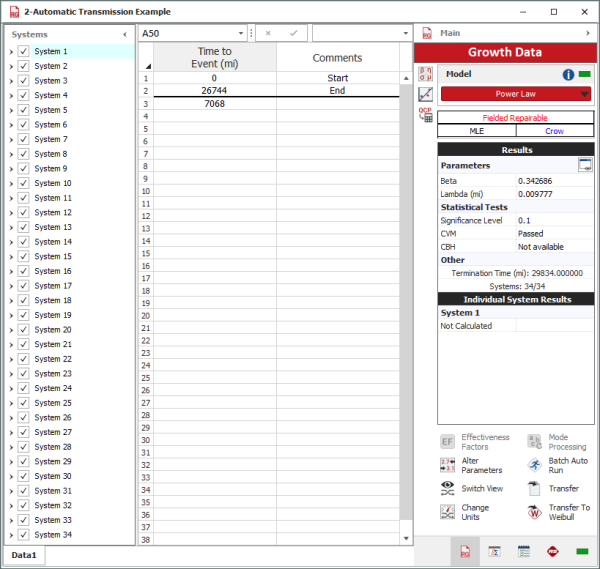The width and height of the screenshot is (600, 569).
Task: Click the A50 cell reference box
Action: 190,33
